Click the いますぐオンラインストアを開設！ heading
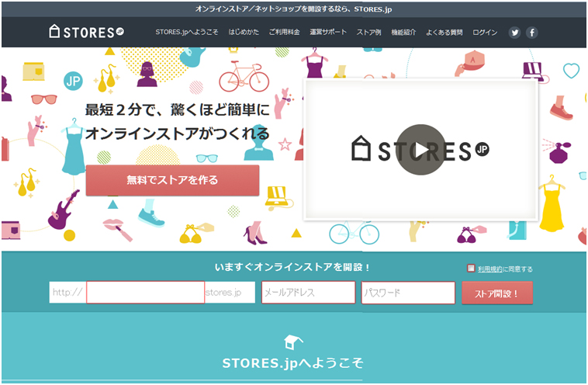This screenshot has height=385, width=588. pos(292,267)
